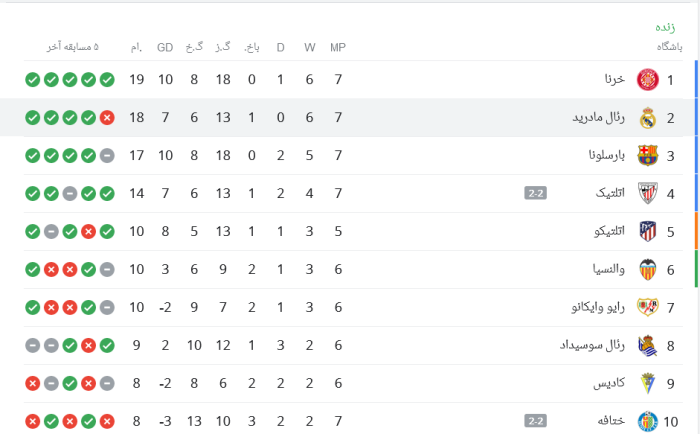This screenshot has height=434, width=700.
Task: Sort by the GD column header
Action: (x=165, y=47)
